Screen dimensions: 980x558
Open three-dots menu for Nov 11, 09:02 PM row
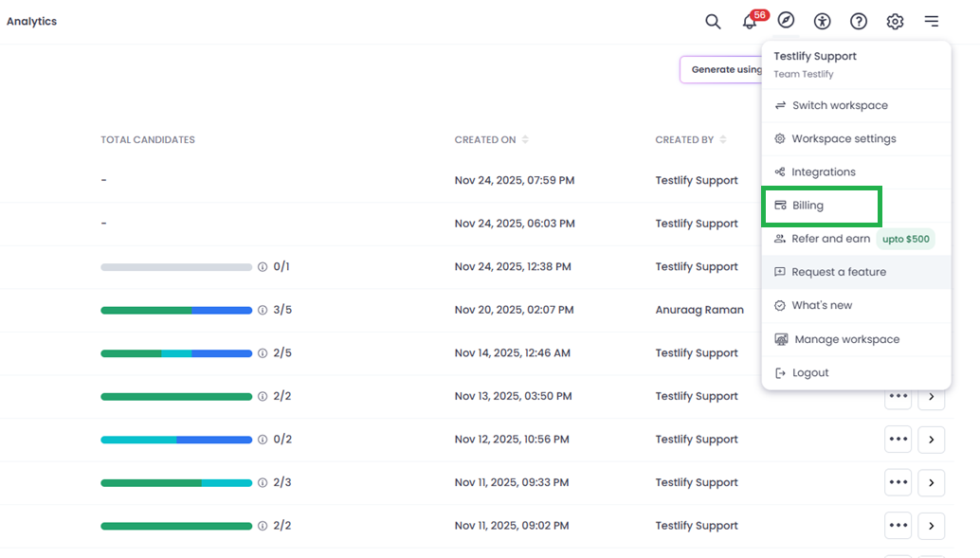(x=898, y=526)
